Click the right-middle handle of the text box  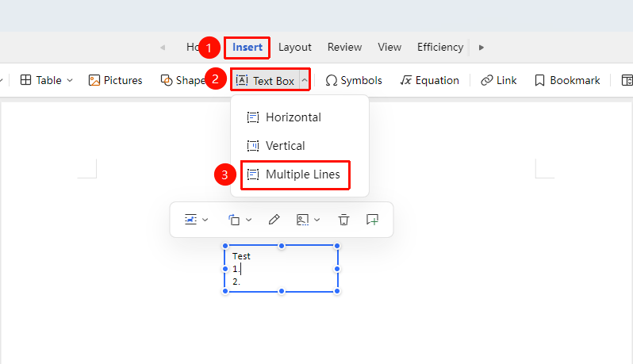(x=337, y=269)
